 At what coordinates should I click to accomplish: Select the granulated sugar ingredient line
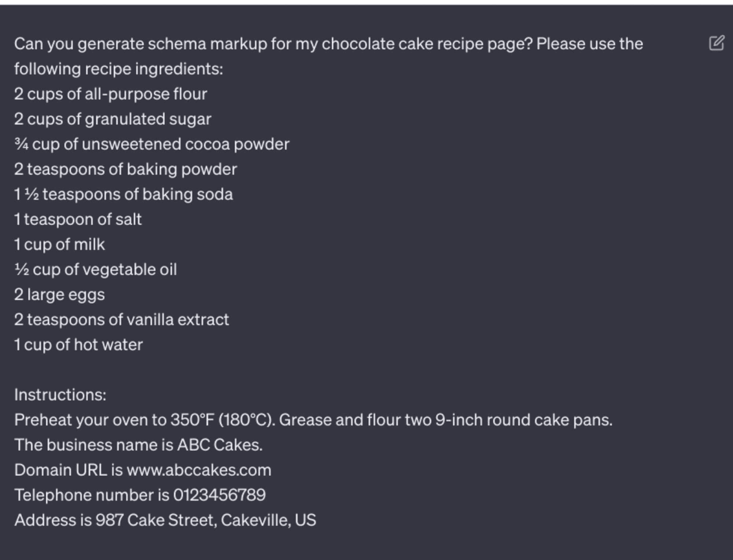113,119
